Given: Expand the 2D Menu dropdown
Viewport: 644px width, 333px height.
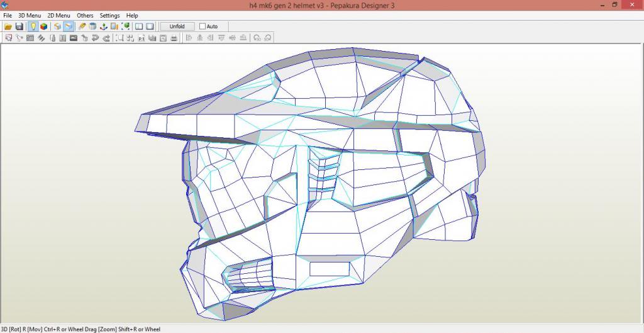Looking at the screenshot, I should (58, 15).
